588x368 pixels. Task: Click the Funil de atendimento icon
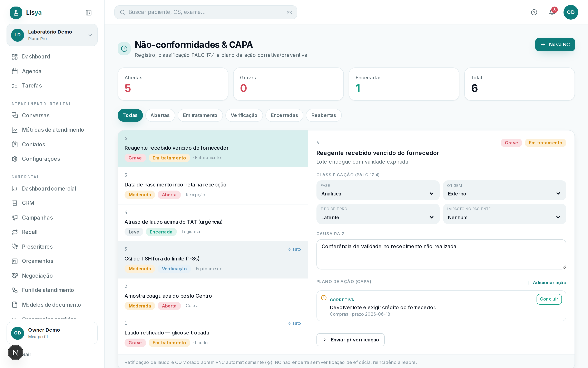coord(14,290)
